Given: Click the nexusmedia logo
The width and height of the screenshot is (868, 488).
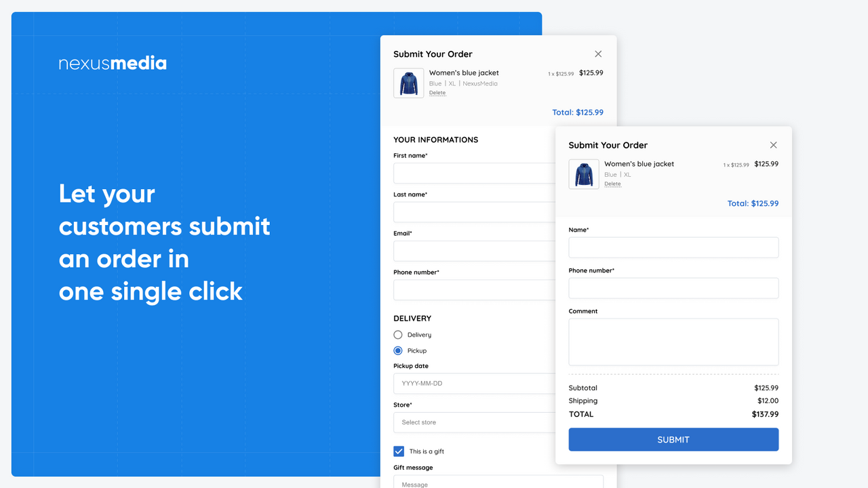Looking at the screenshot, I should point(113,62).
